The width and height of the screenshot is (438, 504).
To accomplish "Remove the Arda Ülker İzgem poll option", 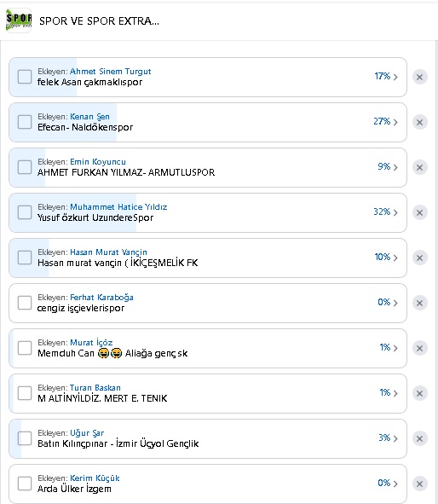I will tap(420, 484).
